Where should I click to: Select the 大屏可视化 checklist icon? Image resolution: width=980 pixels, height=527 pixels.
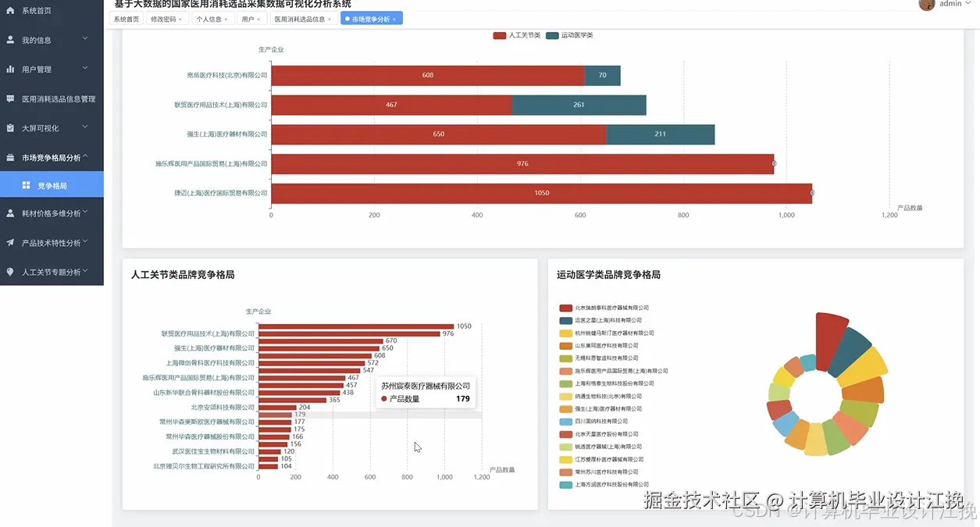pos(9,128)
